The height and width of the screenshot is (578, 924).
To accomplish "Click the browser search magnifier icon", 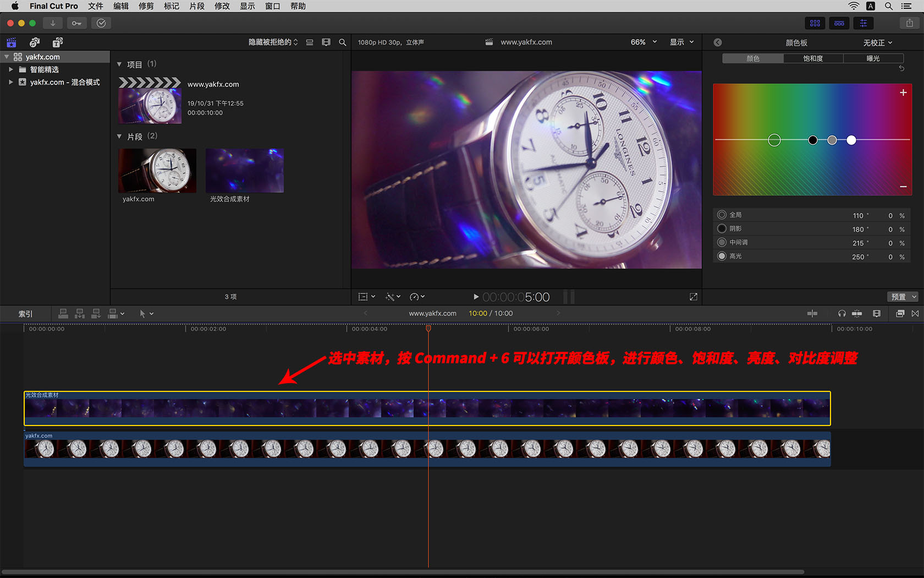I will click(x=343, y=42).
